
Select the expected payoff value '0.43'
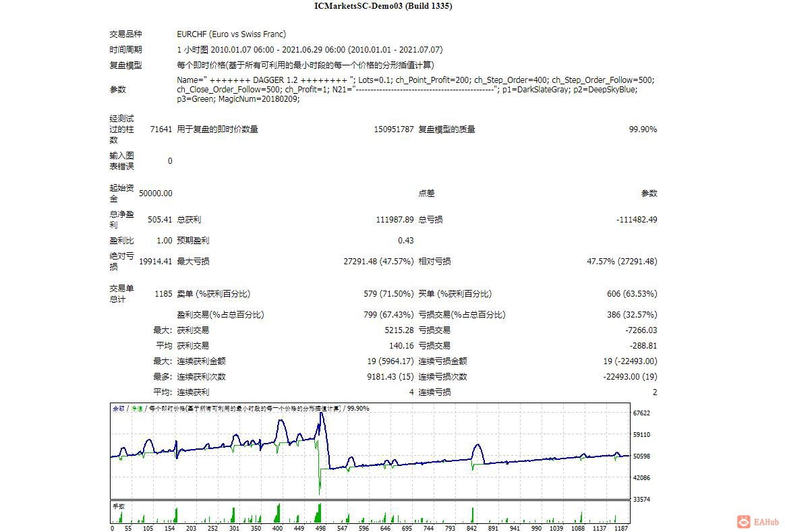406,241
